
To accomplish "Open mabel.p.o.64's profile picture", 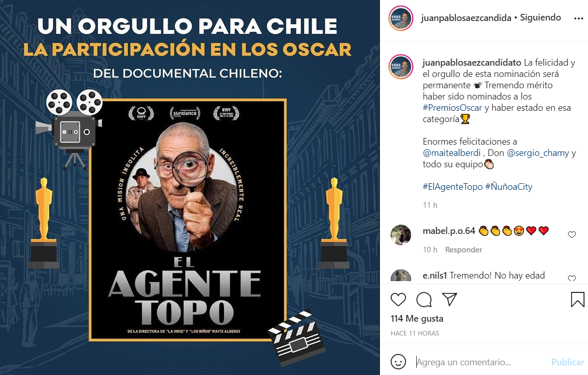I will tap(401, 234).
